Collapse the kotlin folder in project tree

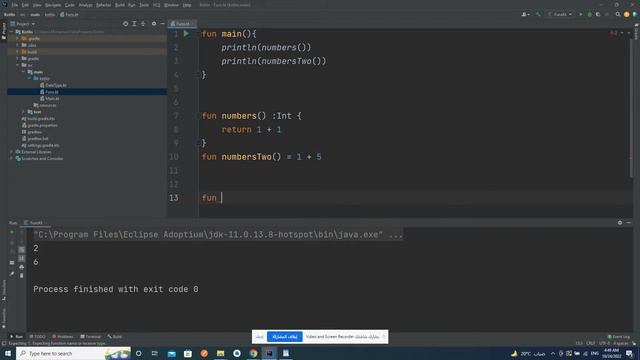[29, 78]
